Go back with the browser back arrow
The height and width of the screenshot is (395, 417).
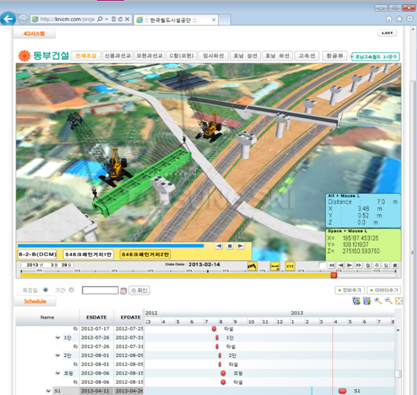point(8,19)
